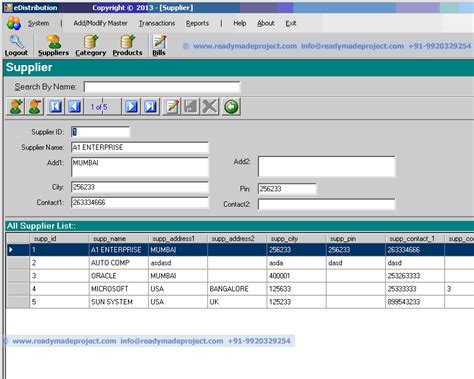The height and width of the screenshot is (379, 474).
Task: Click the 253263333 contact cell
Action: pos(415,276)
